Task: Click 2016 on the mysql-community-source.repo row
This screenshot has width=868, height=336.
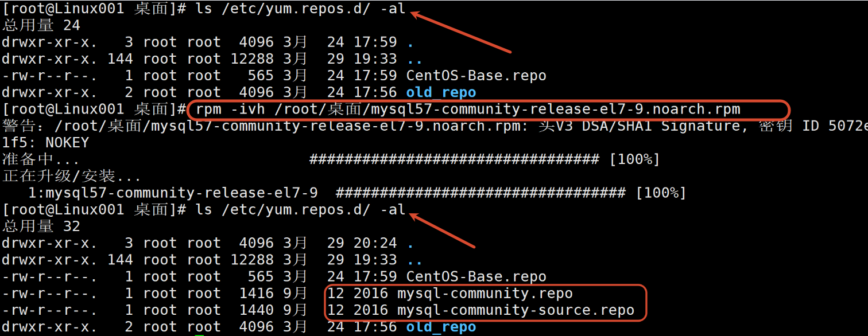Action: 371,310
